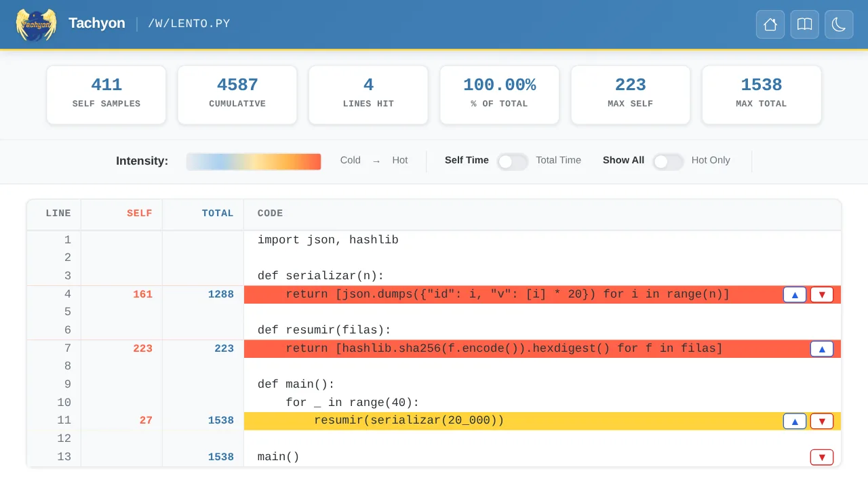Click down arrow on line 13 main()

point(822,457)
